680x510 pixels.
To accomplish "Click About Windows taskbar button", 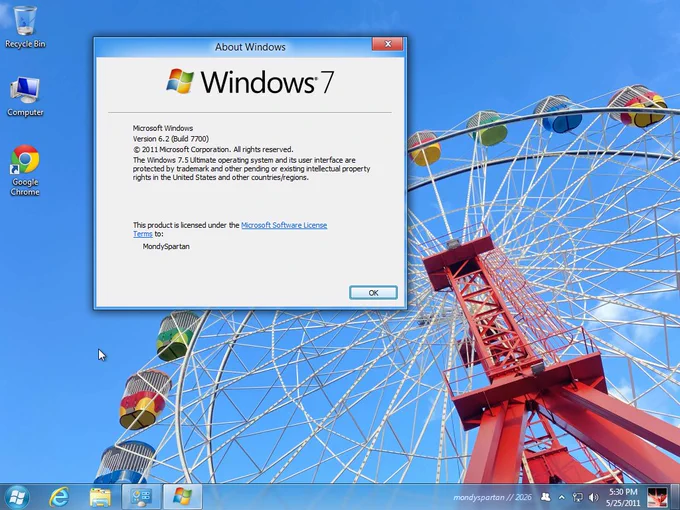I will coord(183,497).
